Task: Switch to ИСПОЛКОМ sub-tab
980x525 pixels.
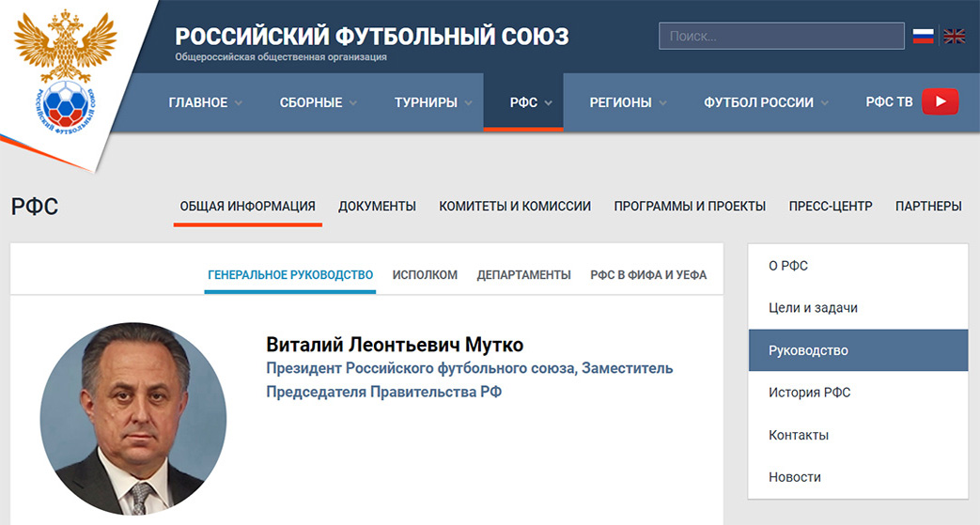Action: (x=425, y=275)
